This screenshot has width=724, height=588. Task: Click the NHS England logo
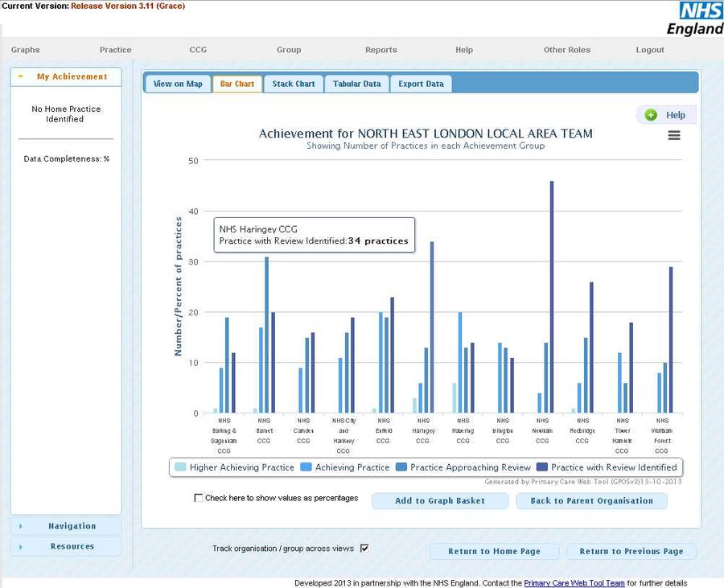[696, 19]
